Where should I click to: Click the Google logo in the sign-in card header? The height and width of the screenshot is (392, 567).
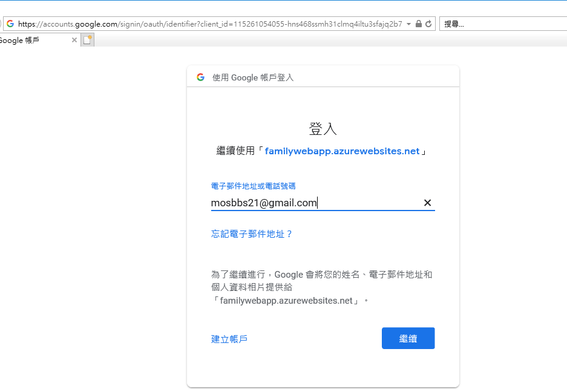click(200, 77)
